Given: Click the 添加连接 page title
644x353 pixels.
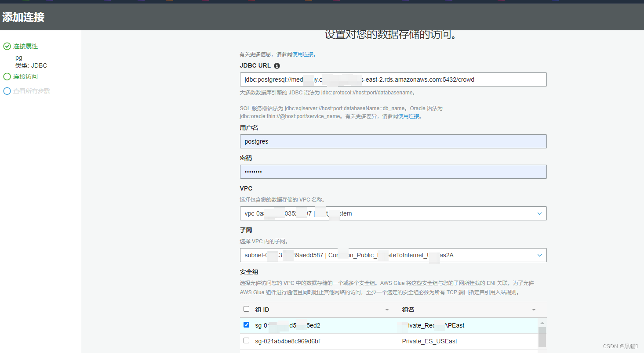Looking at the screenshot, I should click(23, 17).
